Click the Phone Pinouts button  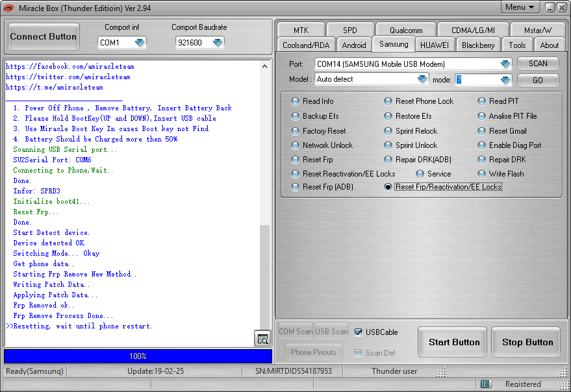[313, 352]
